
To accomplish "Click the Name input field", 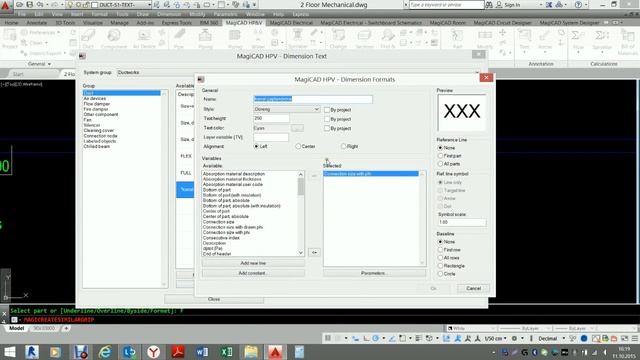I will pos(313,99).
